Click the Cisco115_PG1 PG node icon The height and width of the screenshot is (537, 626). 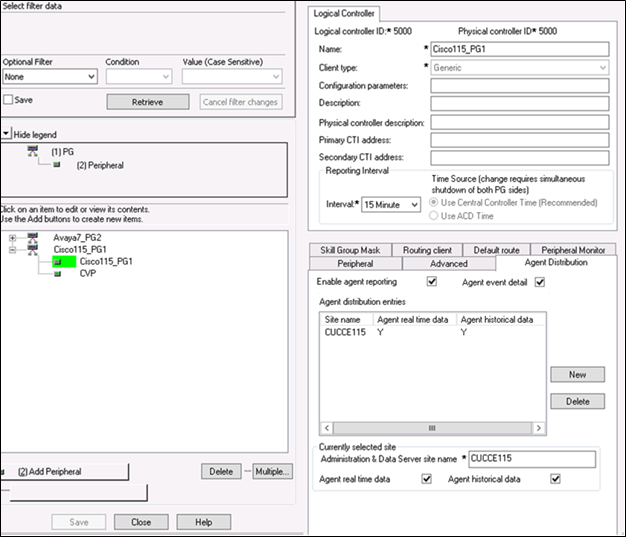tap(33, 250)
